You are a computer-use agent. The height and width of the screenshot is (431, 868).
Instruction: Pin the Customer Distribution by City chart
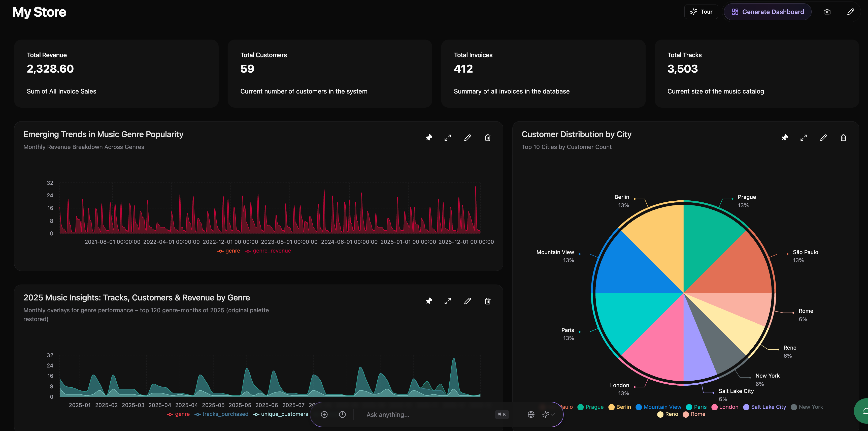[x=784, y=138]
